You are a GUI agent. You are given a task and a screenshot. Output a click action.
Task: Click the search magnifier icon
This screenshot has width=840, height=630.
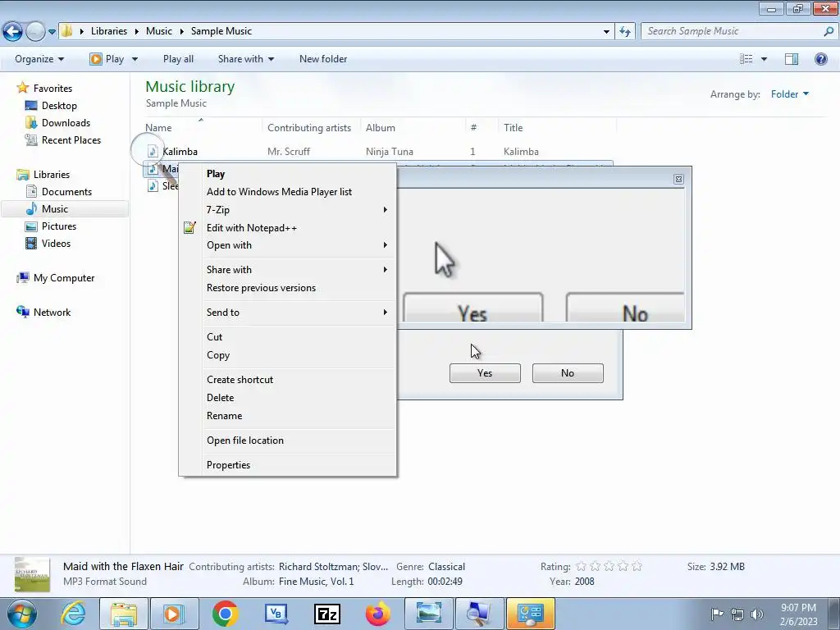pos(829,31)
